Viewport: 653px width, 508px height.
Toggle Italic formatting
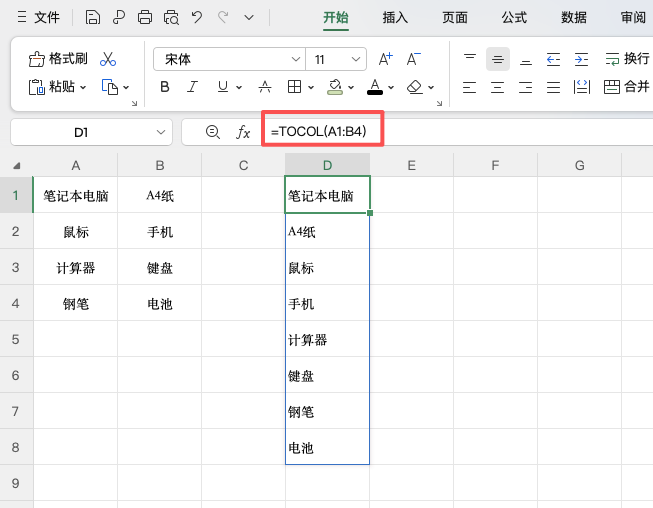(x=192, y=87)
